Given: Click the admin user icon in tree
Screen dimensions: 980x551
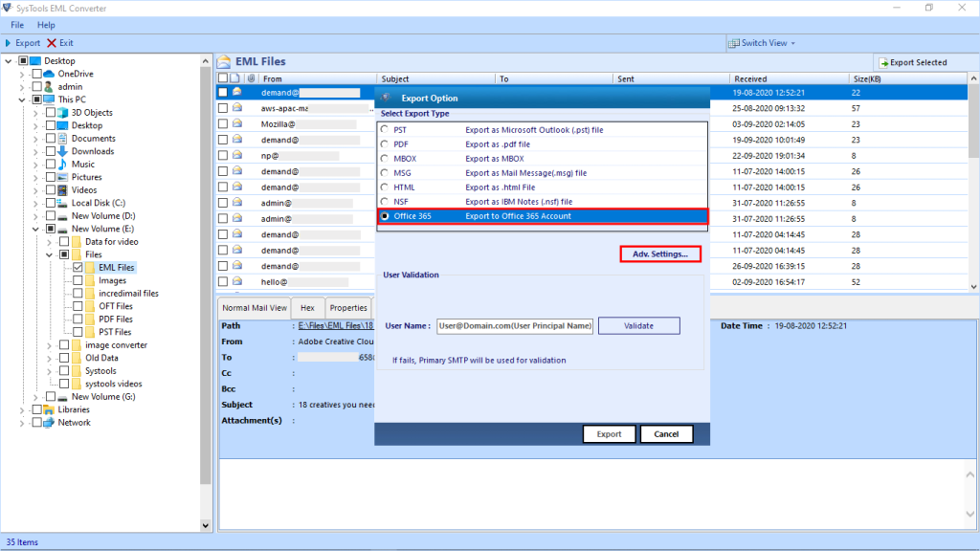Looking at the screenshot, I should [49, 87].
